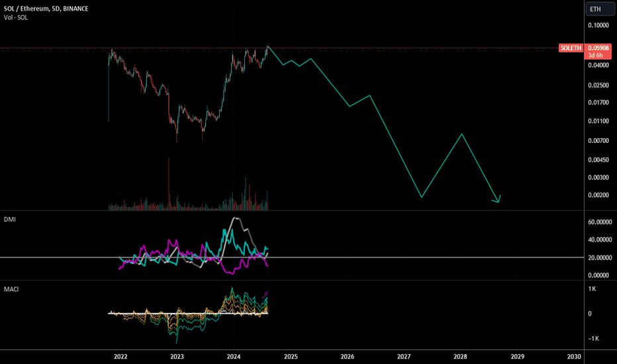Select the MACI indicator label
The width and height of the screenshot is (617, 364).
pos(11,289)
